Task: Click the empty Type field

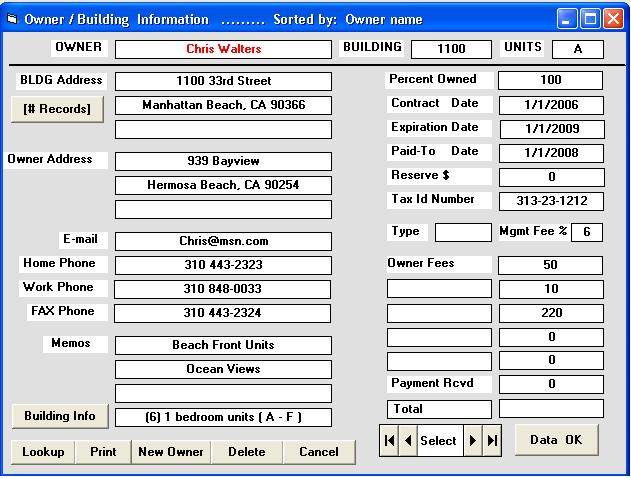Action: click(463, 232)
